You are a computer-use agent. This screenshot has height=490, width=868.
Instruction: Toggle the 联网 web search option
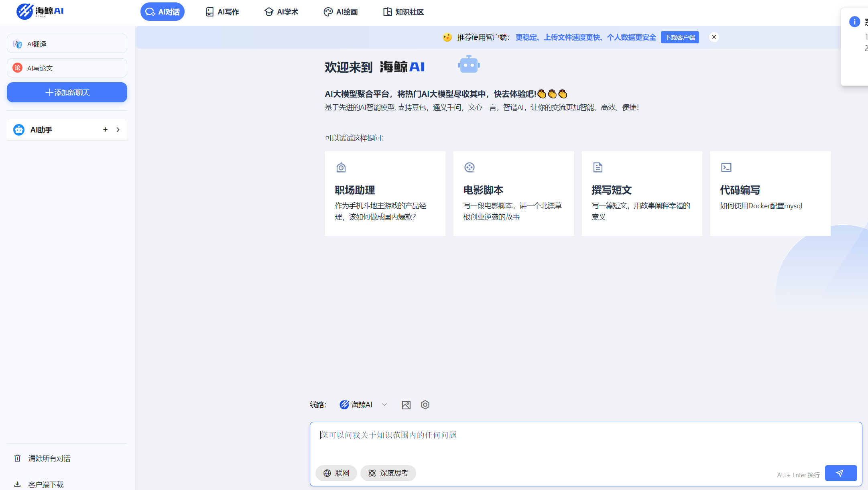(x=336, y=473)
